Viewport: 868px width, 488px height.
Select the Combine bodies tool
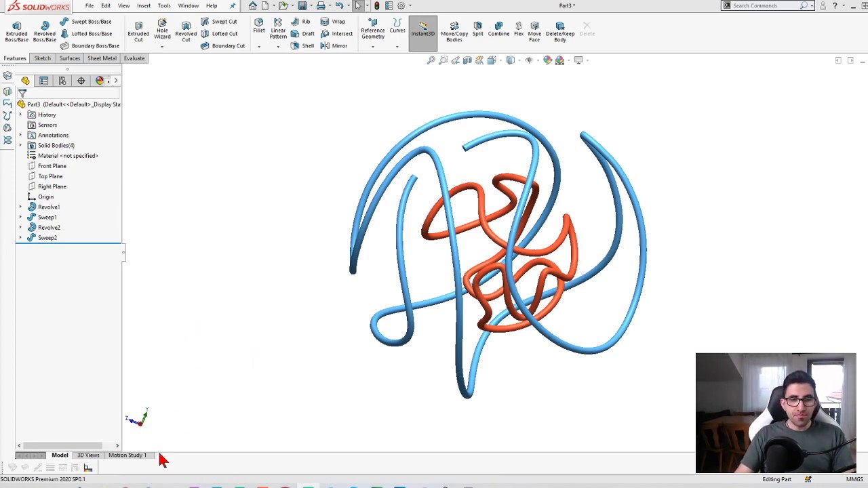click(498, 28)
